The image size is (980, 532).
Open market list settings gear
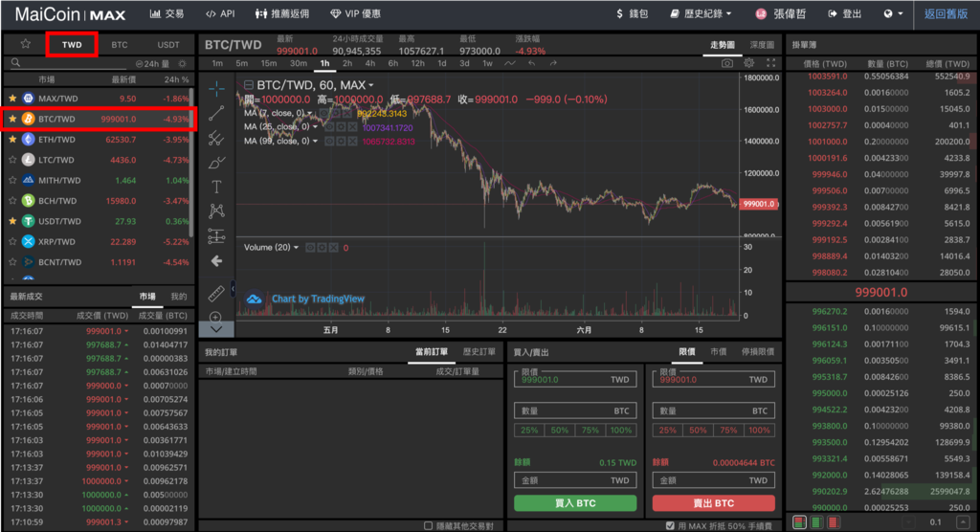pos(182,64)
